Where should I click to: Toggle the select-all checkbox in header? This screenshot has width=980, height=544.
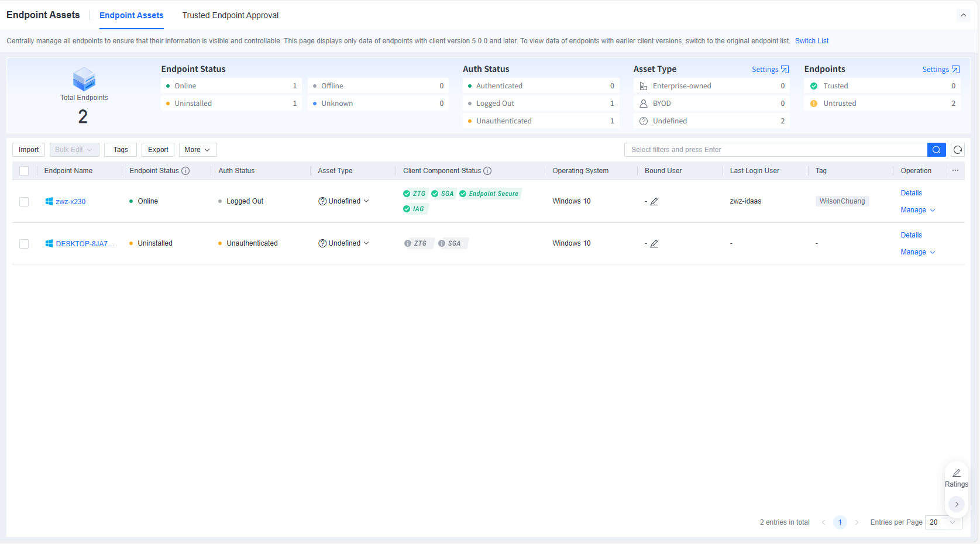[24, 171]
